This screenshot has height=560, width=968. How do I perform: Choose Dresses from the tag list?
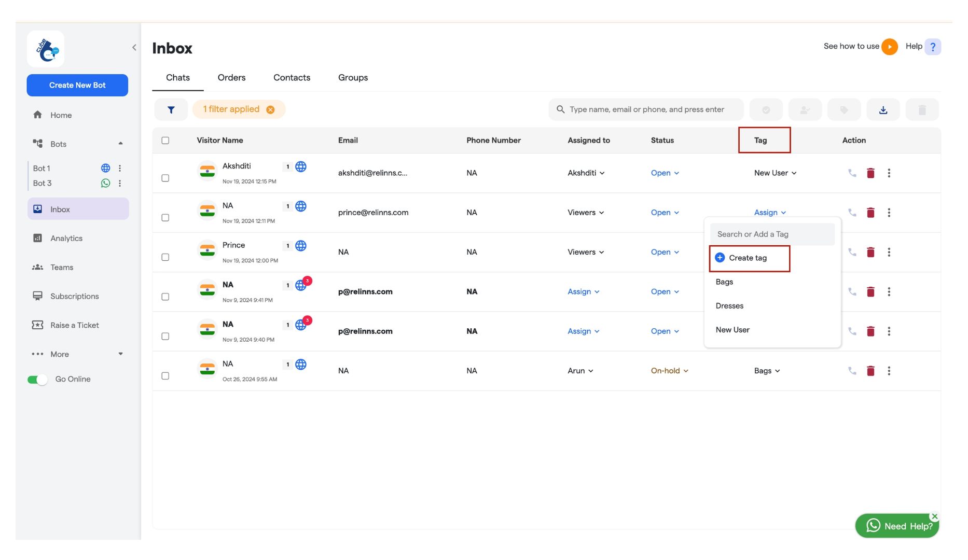pos(729,306)
